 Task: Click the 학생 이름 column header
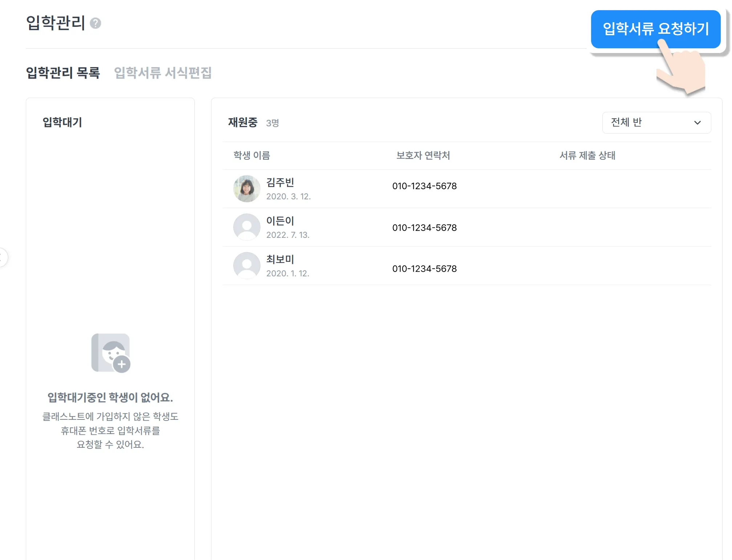tap(252, 155)
